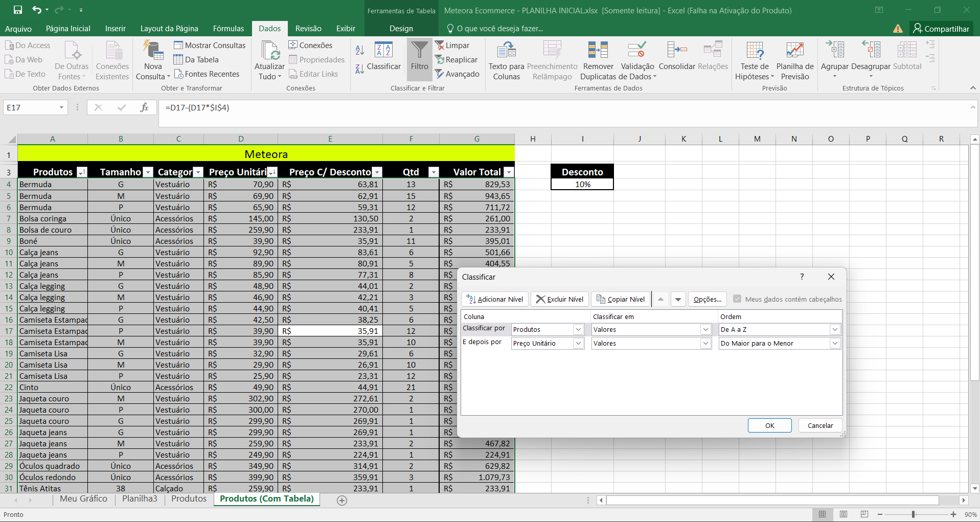Expand Do Maior para o Menor dropdown
Screen dimensions: 980x522
[x=835, y=344]
